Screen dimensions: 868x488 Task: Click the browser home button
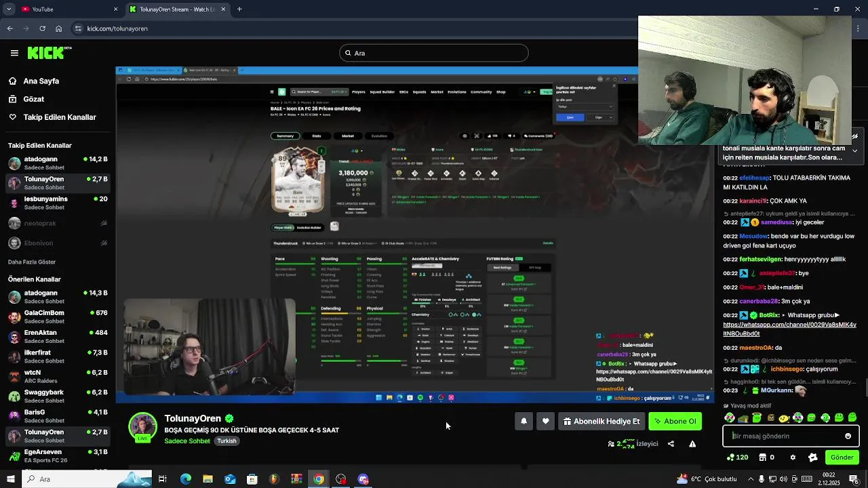pyautogui.click(x=59, y=28)
